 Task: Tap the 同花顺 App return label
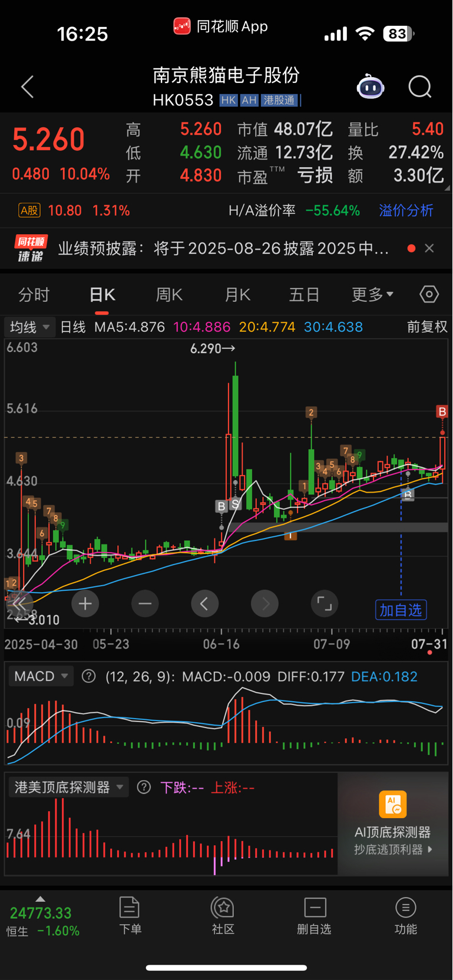pos(220,26)
